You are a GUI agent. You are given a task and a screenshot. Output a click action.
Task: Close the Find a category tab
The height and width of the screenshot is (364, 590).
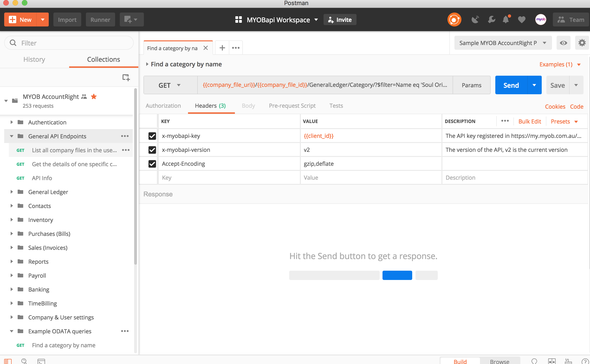click(x=205, y=48)
